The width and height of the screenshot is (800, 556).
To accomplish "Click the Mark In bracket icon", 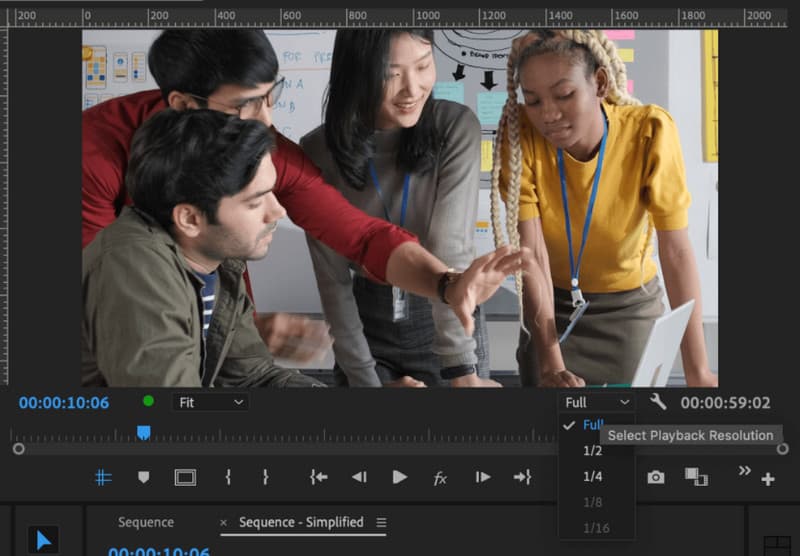I will click(x=228, y=478).
